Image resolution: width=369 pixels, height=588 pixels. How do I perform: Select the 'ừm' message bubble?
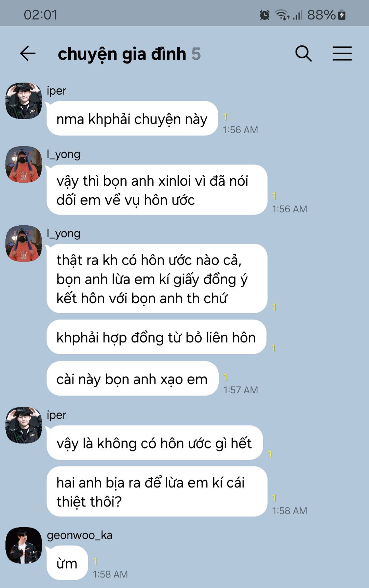[x=67, y=563]
